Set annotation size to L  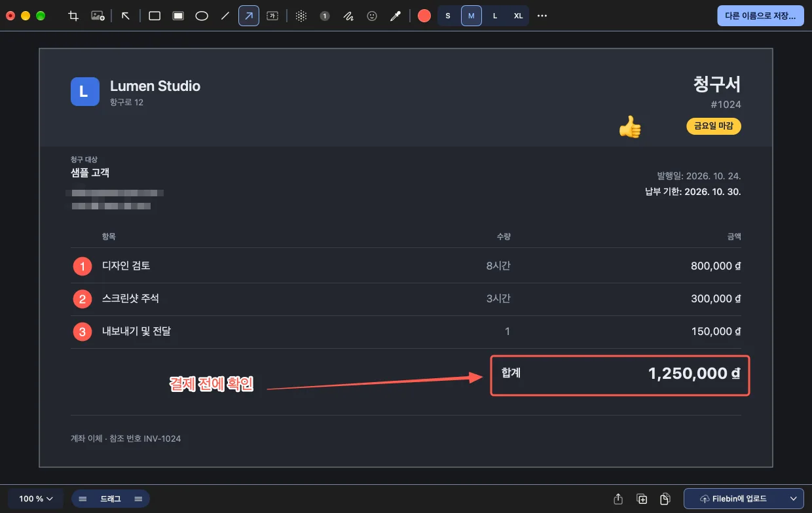pyautogui.click(x=495, y=16)
